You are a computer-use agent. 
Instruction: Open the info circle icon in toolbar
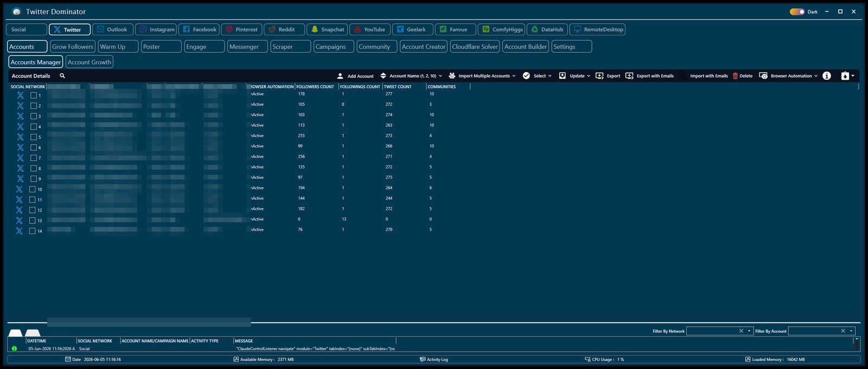click(827, 76)
